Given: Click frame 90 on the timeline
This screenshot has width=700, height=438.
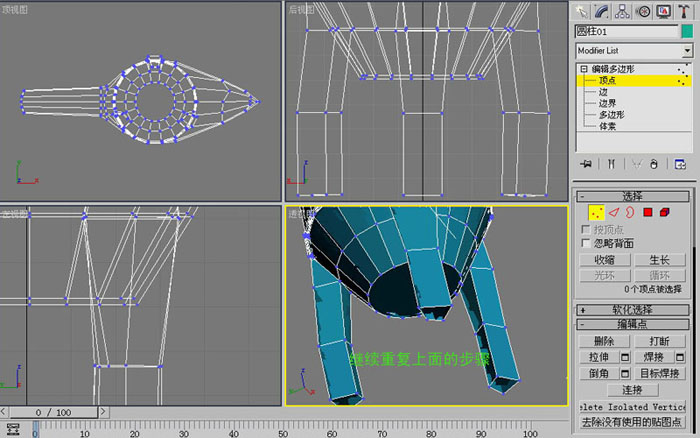Looking at the screenshot, I should click(481, 434).
